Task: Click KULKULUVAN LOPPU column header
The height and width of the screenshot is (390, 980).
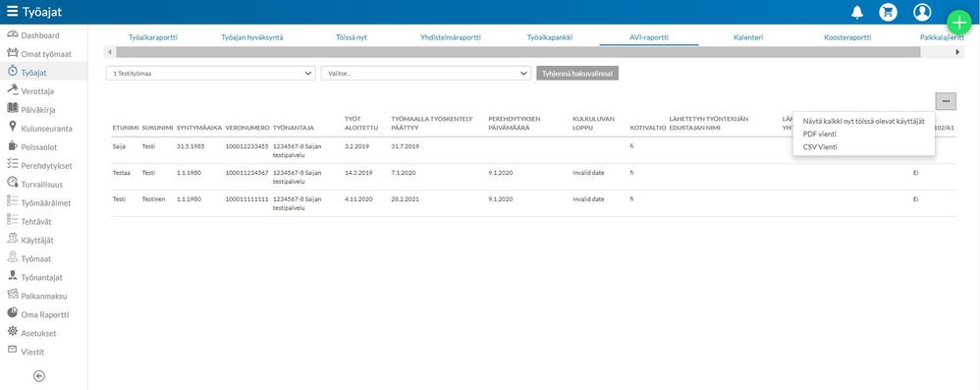Action: (594, 123)
